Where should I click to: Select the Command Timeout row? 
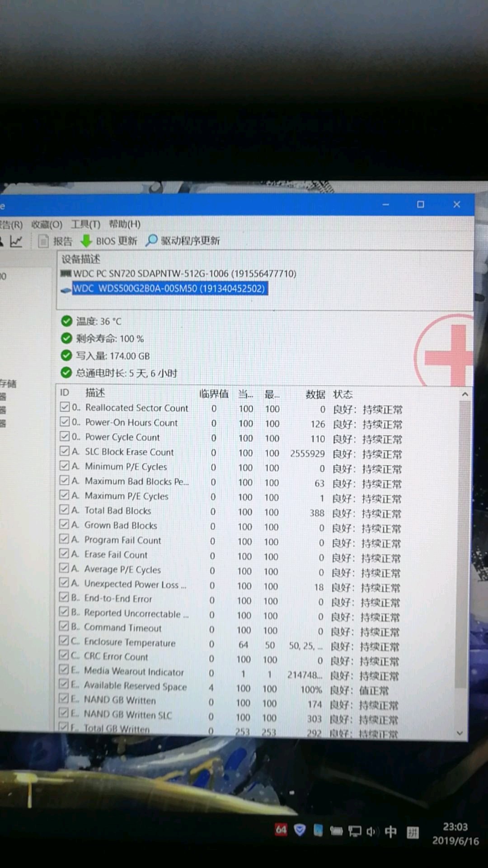click(x=230, y=630)
